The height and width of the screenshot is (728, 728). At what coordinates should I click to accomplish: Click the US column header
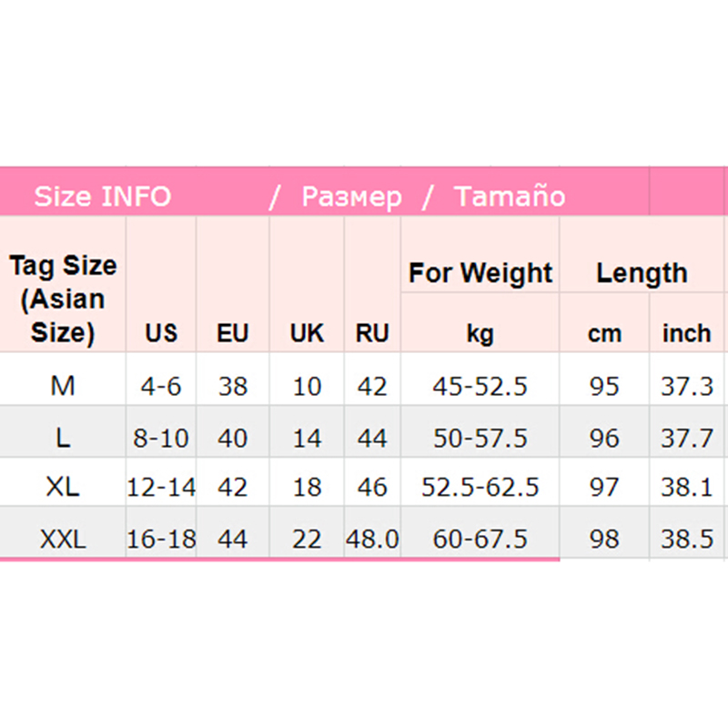[x=161, y=334]
